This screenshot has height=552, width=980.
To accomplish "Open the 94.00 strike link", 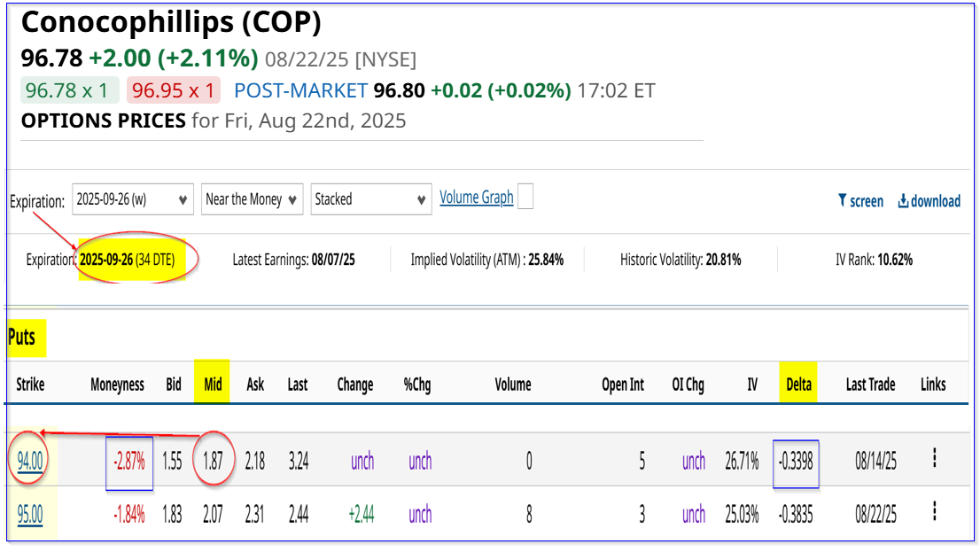I will [30, 462].
